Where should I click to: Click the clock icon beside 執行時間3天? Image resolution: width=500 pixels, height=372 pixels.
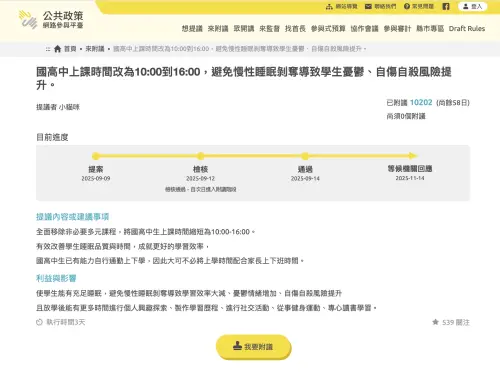click(x=39, y=322)
